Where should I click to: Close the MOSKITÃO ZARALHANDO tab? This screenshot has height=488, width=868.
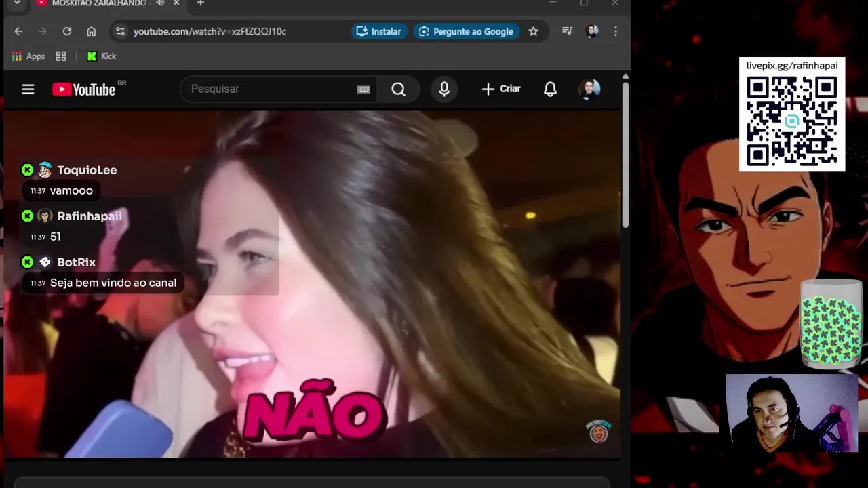click(176, 3)
